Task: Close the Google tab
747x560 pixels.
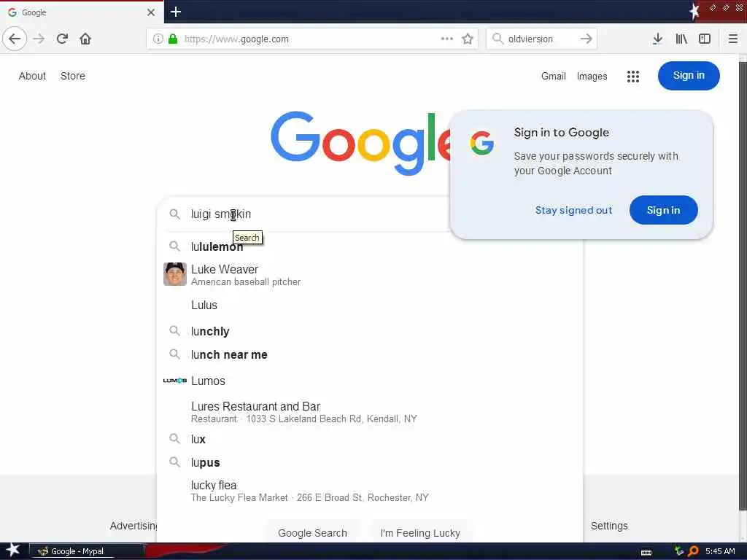Action: [151, 12]
